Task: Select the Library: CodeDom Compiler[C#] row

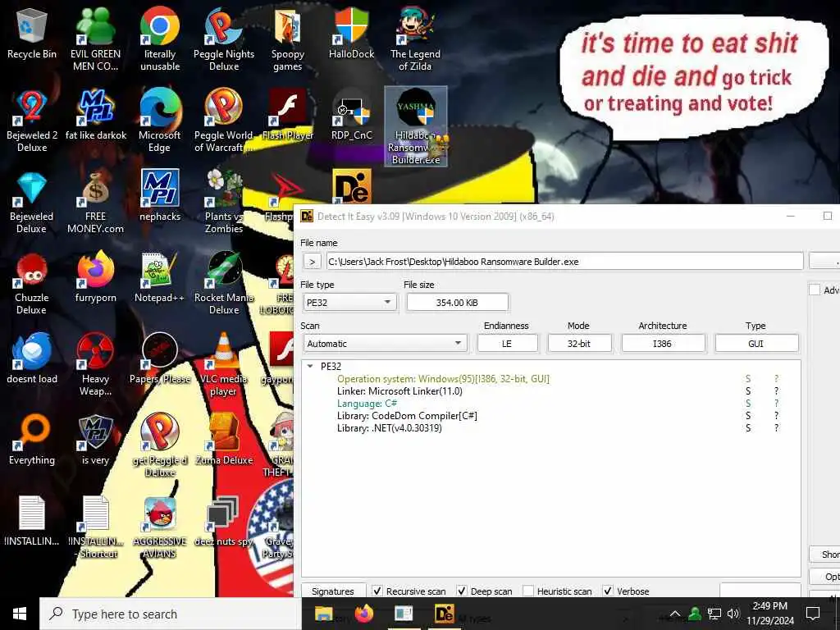Action: tap(407, 416)
